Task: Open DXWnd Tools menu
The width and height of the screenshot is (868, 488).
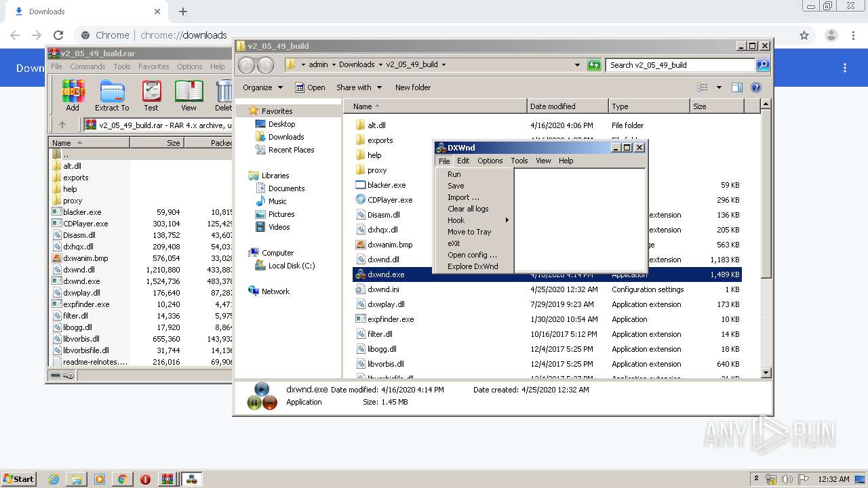Action: 519,161
